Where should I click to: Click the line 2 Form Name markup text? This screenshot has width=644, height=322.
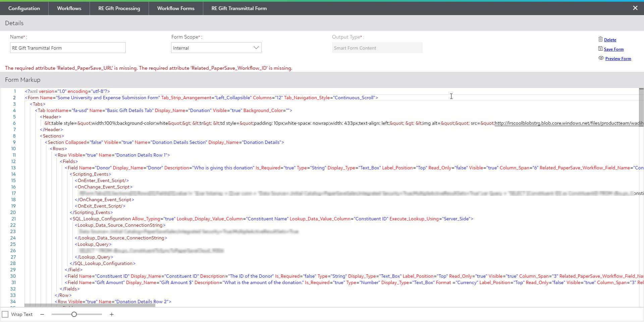pyautogui.click(x=201, y=98)
